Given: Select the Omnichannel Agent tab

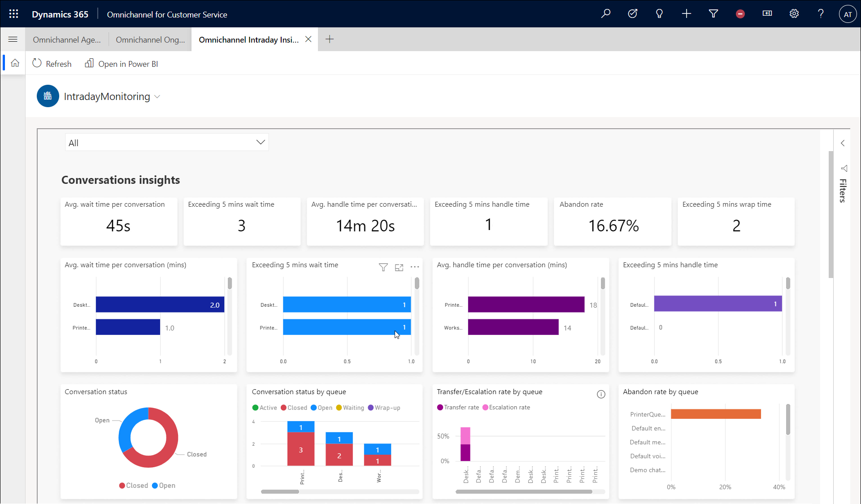Looking at the screenshot, I should tap(68, 39).
